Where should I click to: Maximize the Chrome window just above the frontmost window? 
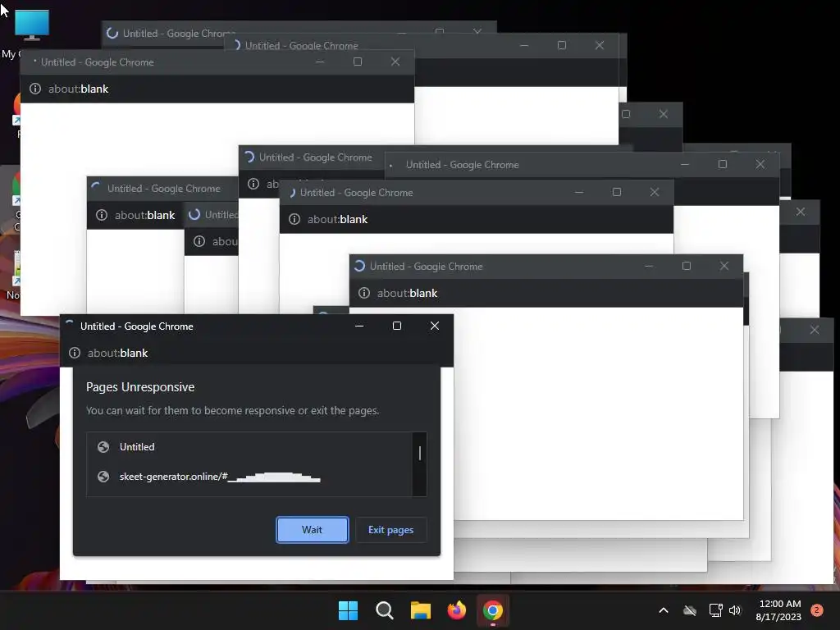click(x=687, y=266)
